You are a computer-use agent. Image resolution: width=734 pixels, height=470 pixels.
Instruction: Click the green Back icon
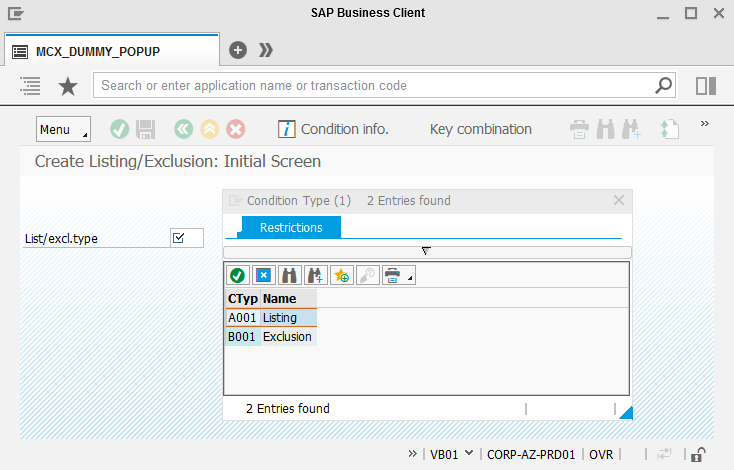point(184,129)
